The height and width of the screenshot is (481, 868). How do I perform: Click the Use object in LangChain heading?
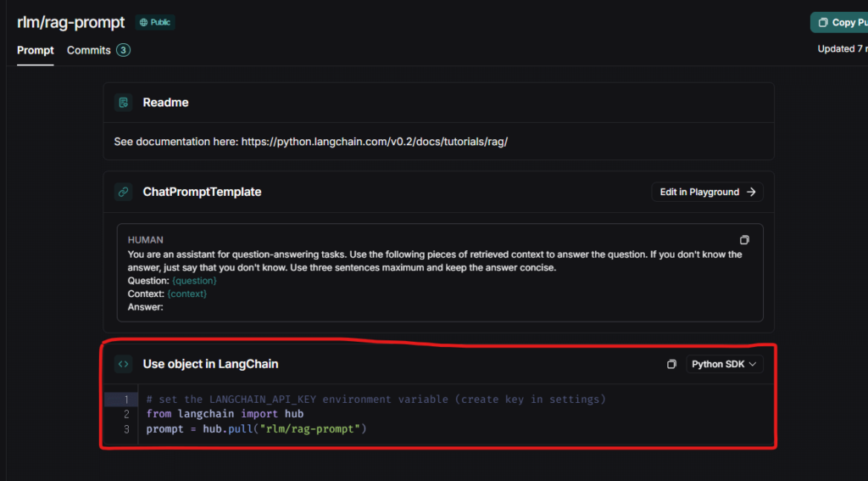pyautogui.click(x=210, y=364)
